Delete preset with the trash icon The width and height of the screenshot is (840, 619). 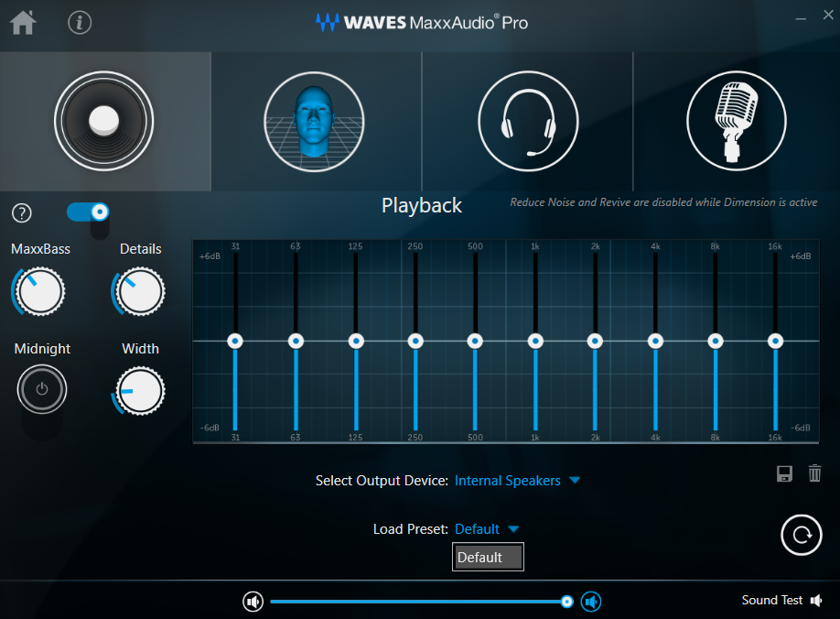(x=814, y=473)
